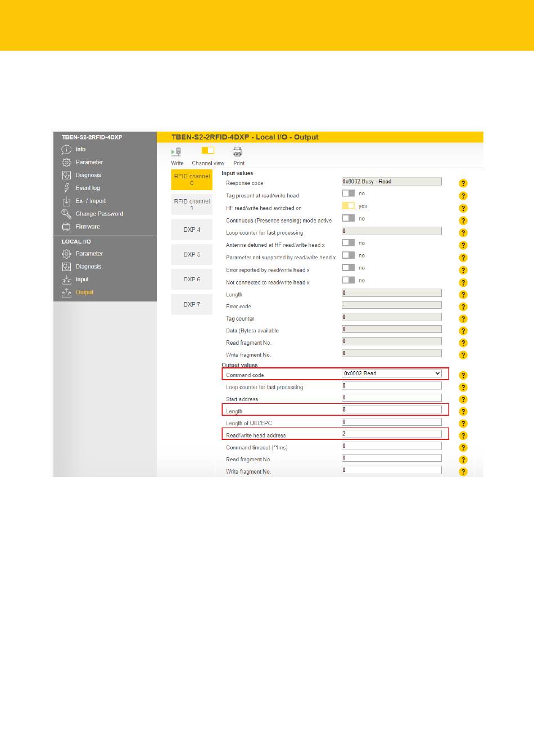This screenshot has height=756, width=534.
Task: Select RFID channel 1 tab
Action: click(x=192, y=205)
